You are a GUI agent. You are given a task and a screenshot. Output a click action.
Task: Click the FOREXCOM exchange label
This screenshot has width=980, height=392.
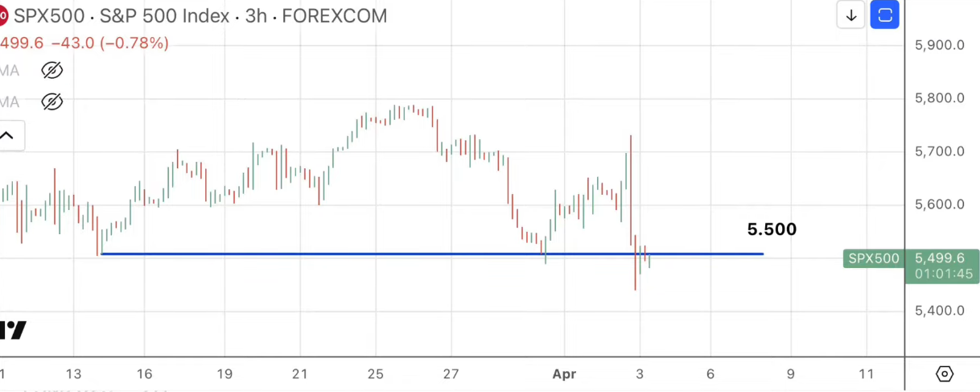pyautogui.click(x=334, y=16)
